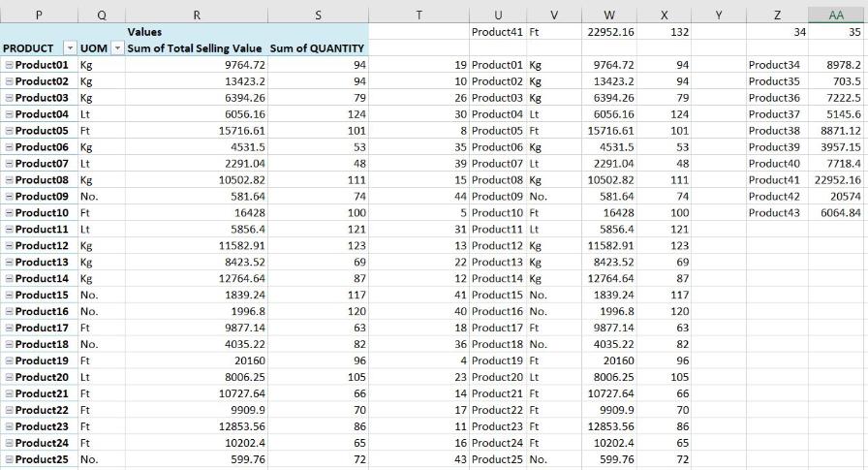This screenshot has width=868, height=470.
Task: Select column AA header
Action: click(x=836, y=15)
